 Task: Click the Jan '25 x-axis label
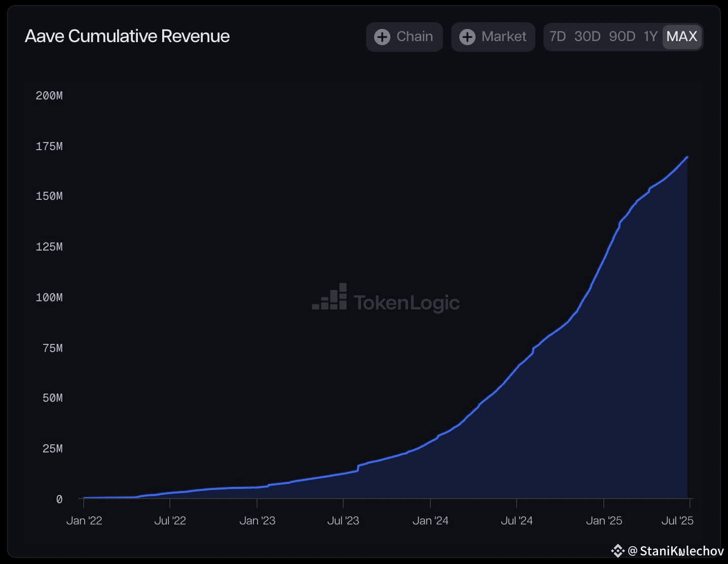[604, 520]
